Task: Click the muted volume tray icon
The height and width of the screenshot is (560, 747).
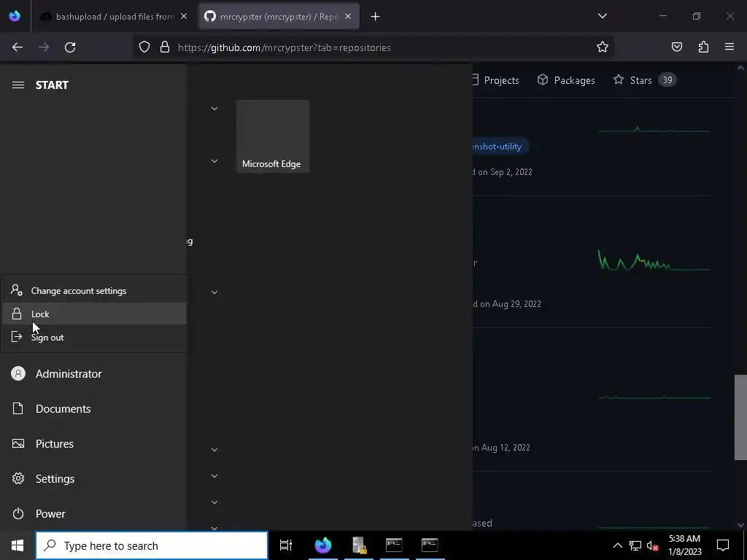Action: click(x=653, y=545)
